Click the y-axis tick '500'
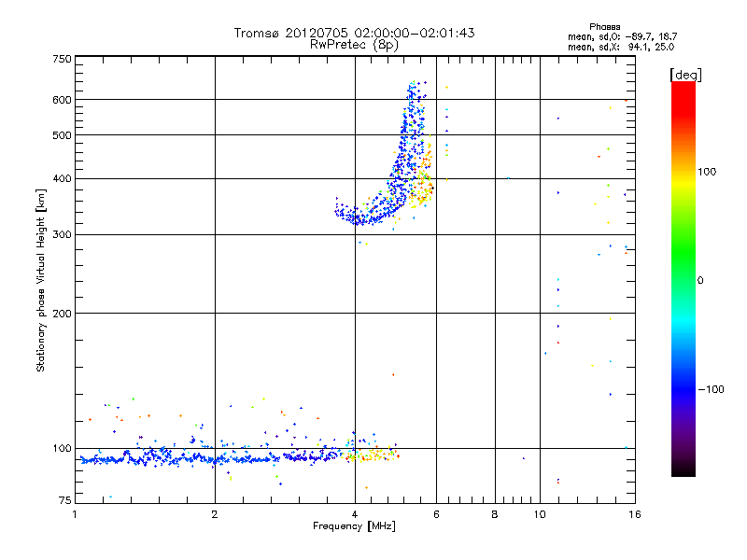The width and height of the screenshot is (747, 560). [x=62, y=135]
